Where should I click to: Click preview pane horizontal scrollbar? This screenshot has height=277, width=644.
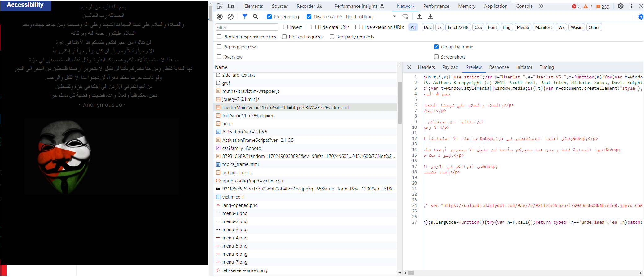tap(411, 273)
